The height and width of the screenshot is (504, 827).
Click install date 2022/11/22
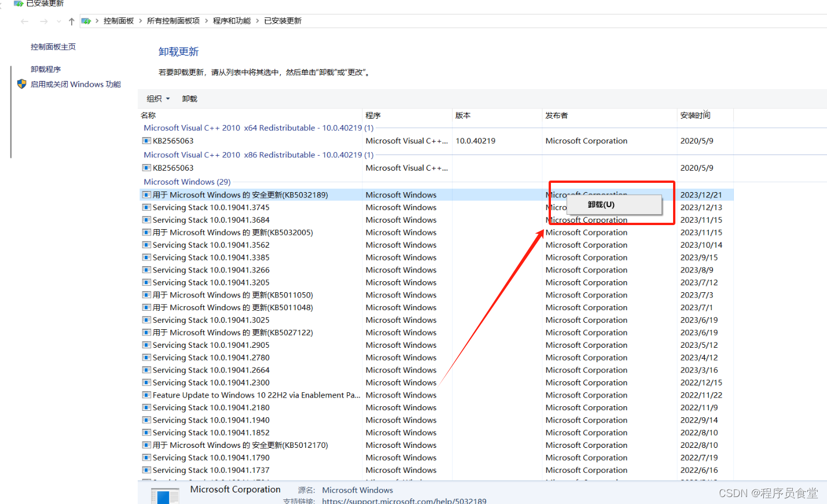(x=701, y=395)
